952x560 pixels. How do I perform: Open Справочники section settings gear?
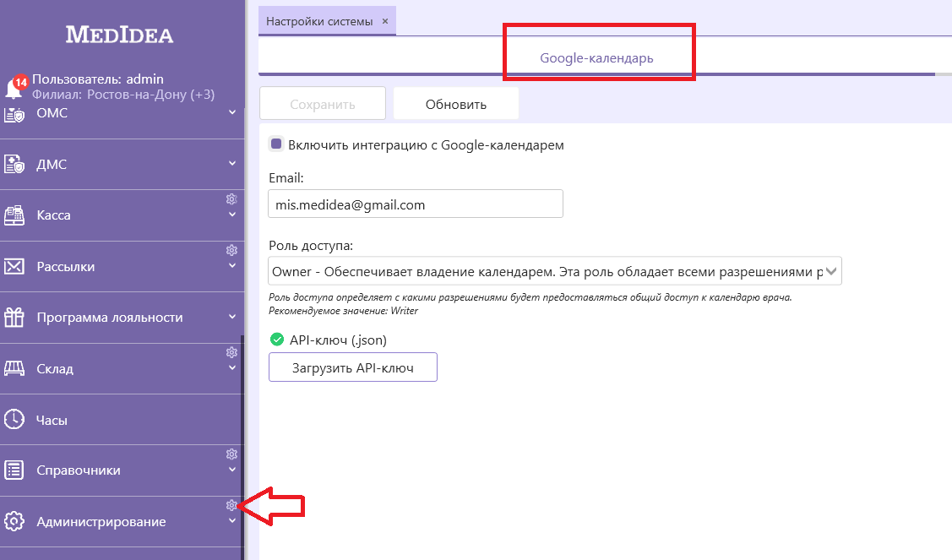(x=231, y=454)
